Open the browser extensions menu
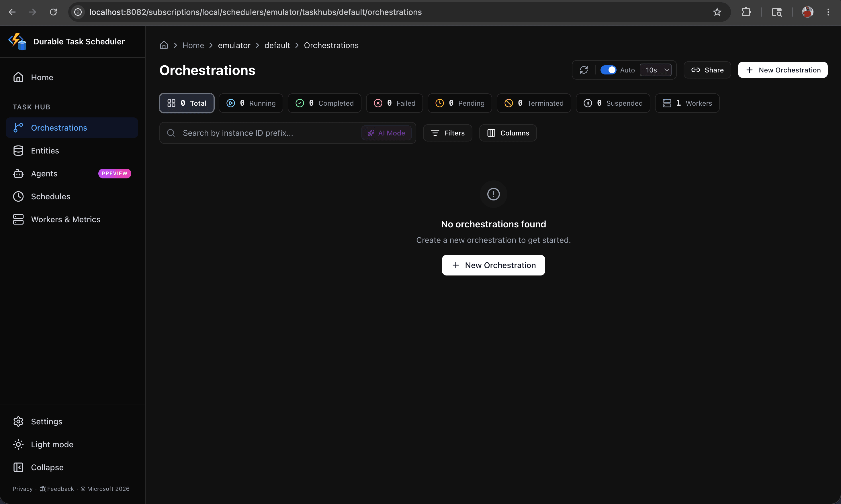Screen dimensions: 841x504 [x=746, y=12]
